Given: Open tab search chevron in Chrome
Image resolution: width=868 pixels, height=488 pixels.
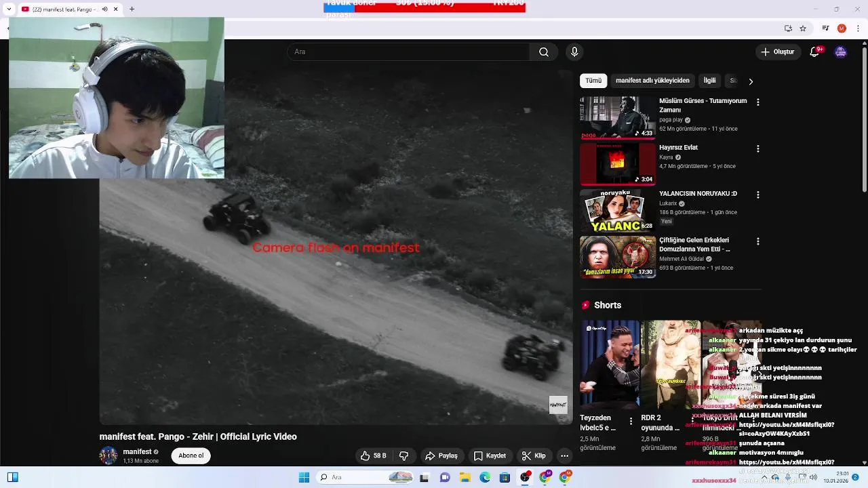Looking at the screenshot, I should (x=9, y=9).
